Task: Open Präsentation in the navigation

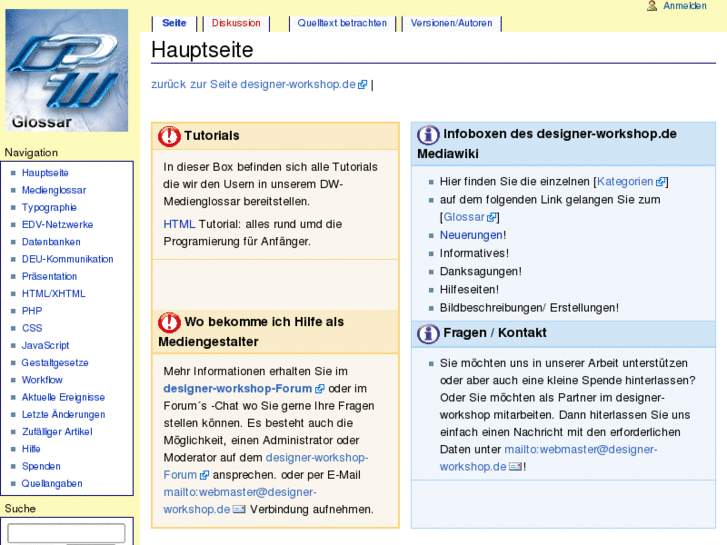Action: point(50,276)
